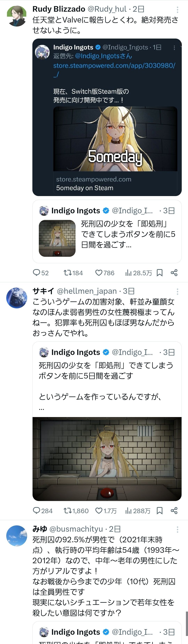Open the store.steampowered.com link in screenshot
The width and height of the screenshot is (188, 644).
pos(114,66)
